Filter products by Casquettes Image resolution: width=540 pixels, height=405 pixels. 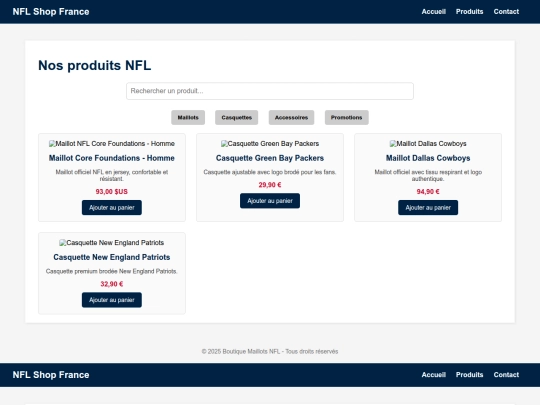[x=237, y=117]
